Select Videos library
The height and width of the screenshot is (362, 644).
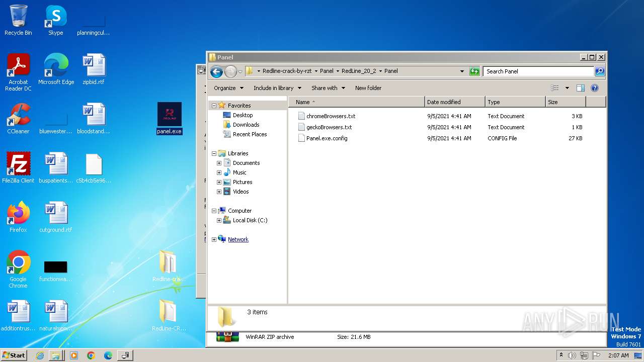point(240,192)
